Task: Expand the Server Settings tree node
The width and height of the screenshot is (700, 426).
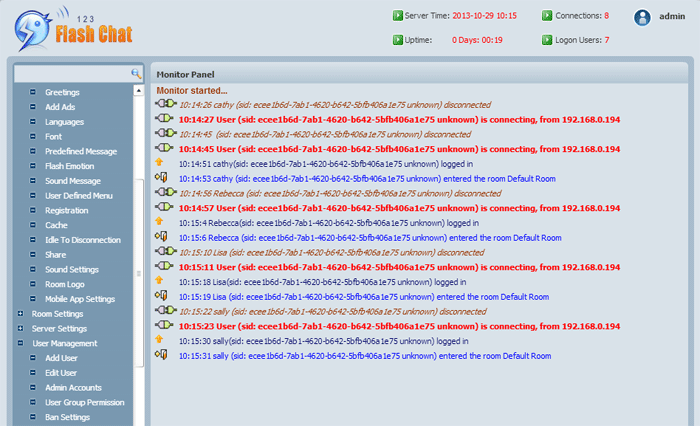Action: (21, 328)
